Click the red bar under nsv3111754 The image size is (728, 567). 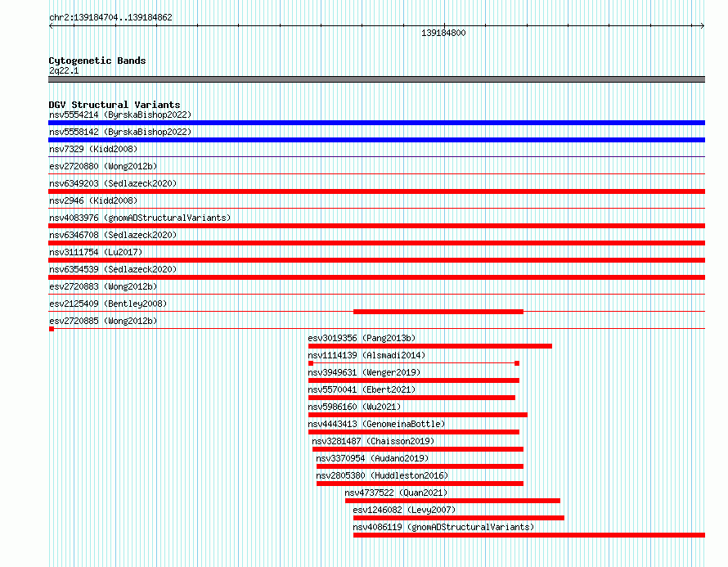point(376,260)
